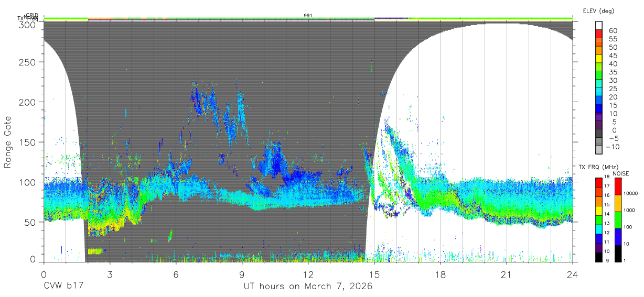The image size is (644, 297).
Task: Click the 991 CPID value at top
Action: [308, 16]
